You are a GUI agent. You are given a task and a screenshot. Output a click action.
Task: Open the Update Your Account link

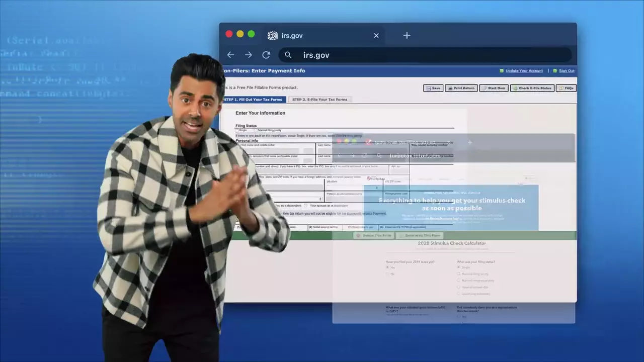pos(524,71)
